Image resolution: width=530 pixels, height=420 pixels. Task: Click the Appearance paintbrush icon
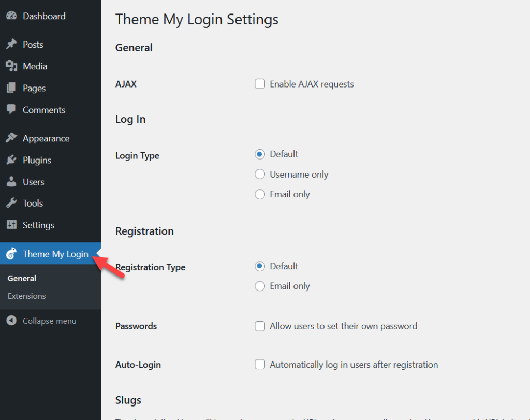[x=11, y=138]
